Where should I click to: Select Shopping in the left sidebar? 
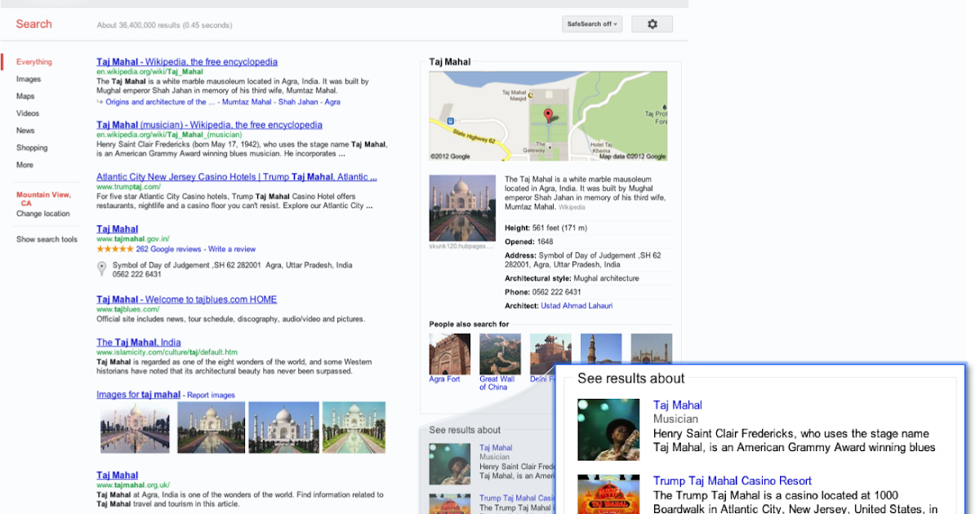(32, 148)
